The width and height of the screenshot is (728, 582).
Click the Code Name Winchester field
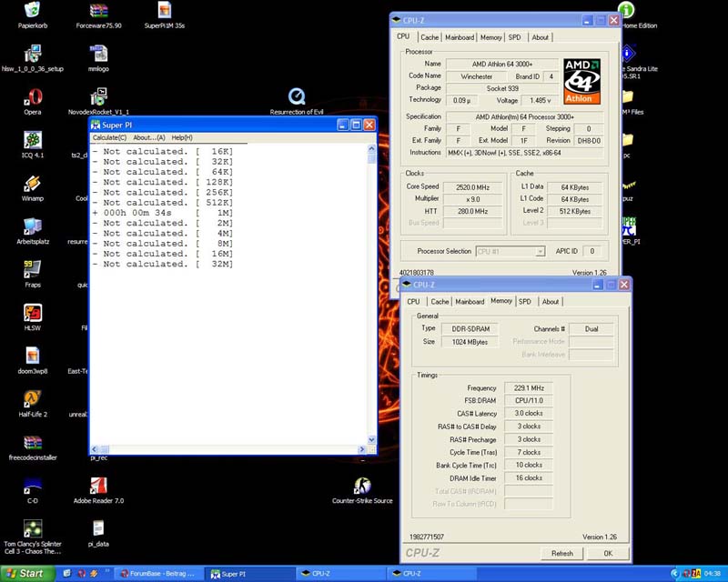(x=476, y=76)
